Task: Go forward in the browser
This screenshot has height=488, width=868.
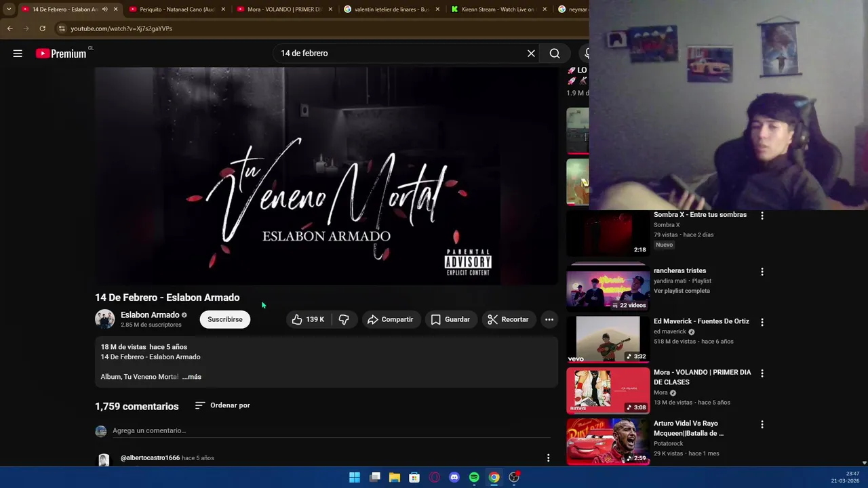Action: coord(26,28)
